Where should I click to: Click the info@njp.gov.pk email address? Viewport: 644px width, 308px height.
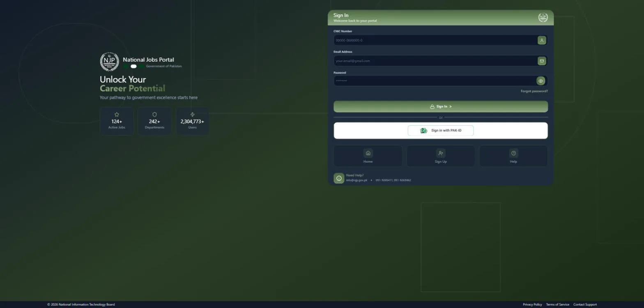(356, 180)
